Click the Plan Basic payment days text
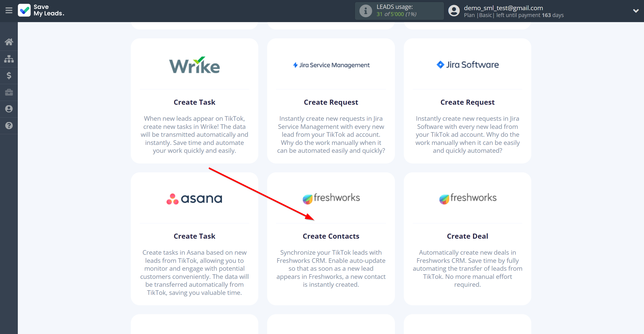 (x=514, y=15)
